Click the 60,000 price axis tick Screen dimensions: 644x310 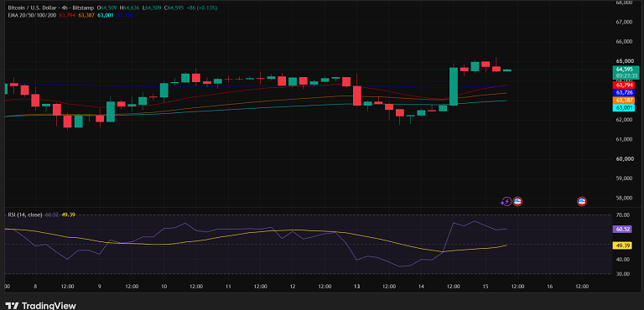(x=624, y=159)
